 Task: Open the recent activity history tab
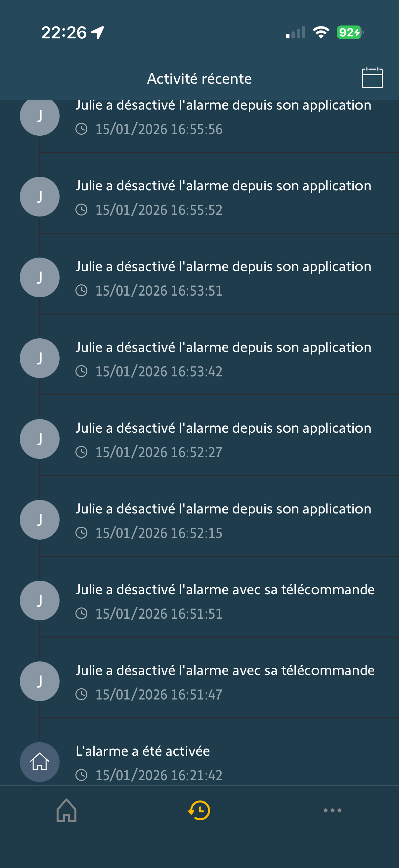pyautogui.click(x=199, y=810)
